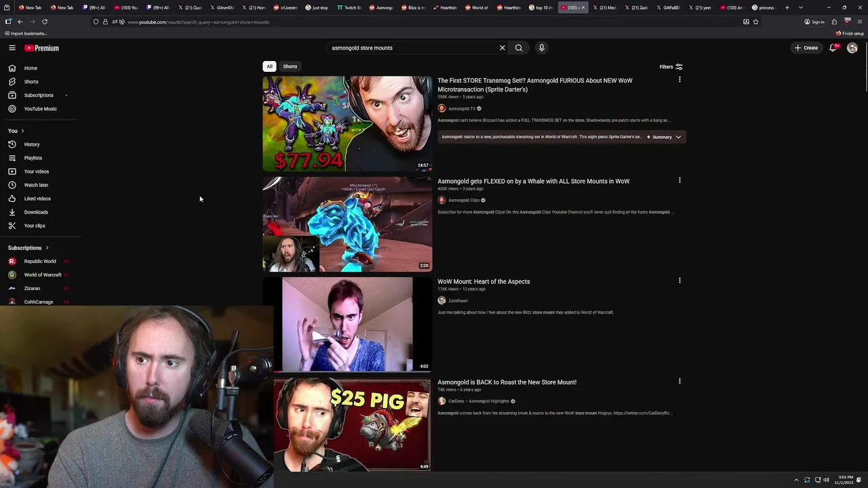Go to Home in the sidebar

click(x=31, y=68)
